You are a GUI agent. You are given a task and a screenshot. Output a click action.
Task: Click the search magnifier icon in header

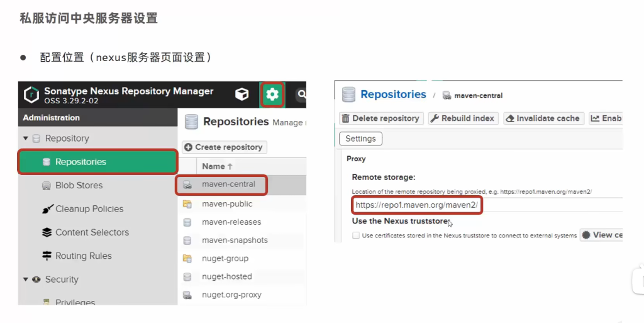click(x=301, y=94)
